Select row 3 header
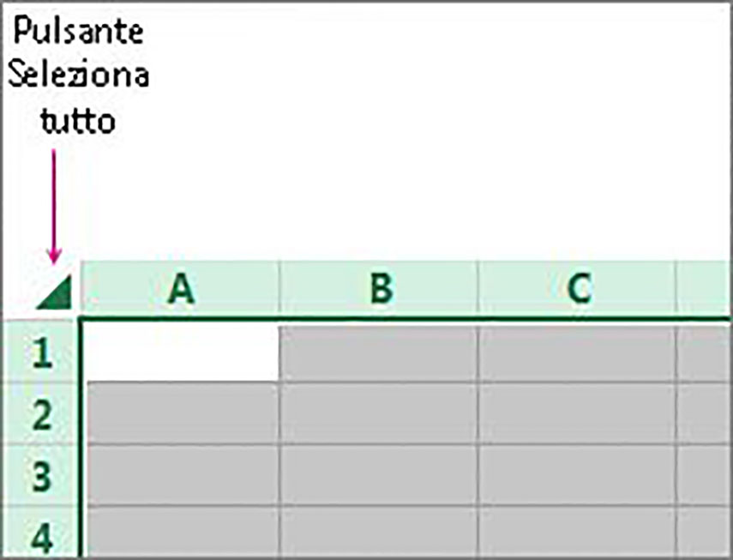Image resolution: width=733 pixels, height=560 pixels. (39, 476)
